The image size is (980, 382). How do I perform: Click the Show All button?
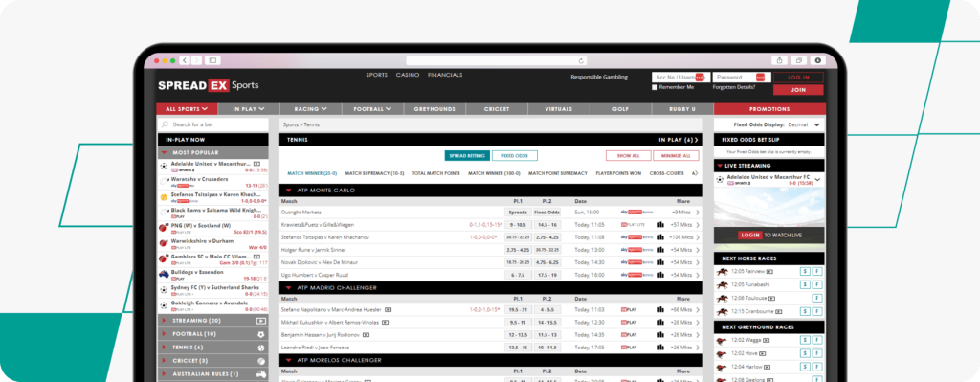pyautogui.click(x=628, y=156)
